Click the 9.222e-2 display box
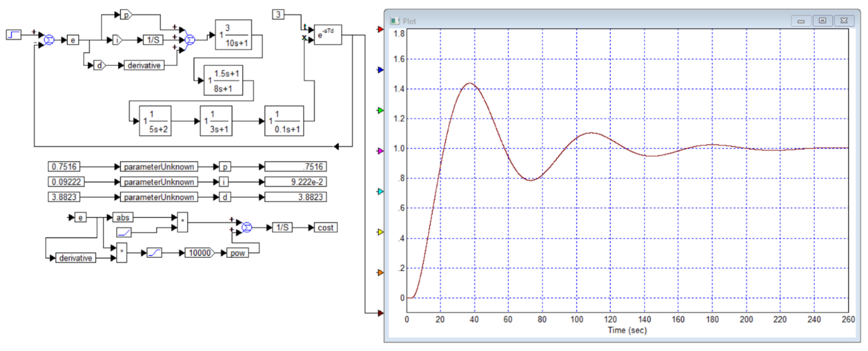The width and height of the screenshot is (868, 351). pyautogui.click(x=296, y=182)
